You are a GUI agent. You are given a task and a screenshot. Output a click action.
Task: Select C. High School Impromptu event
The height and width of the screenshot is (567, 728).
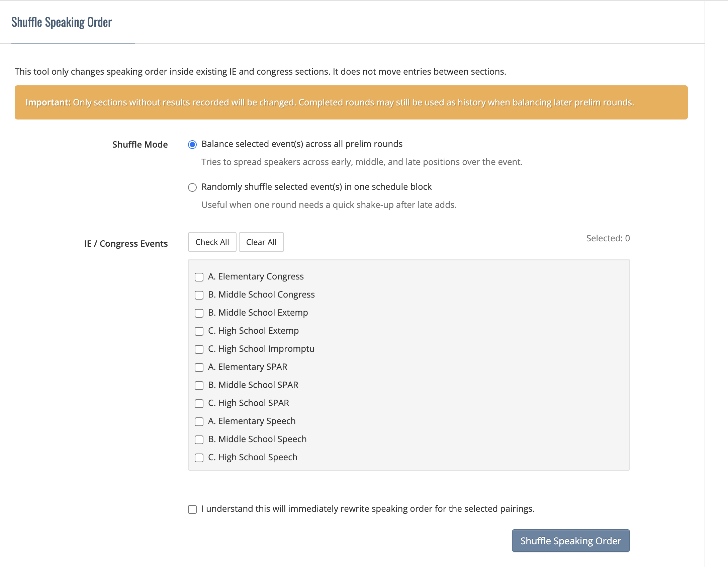[199, 349]
